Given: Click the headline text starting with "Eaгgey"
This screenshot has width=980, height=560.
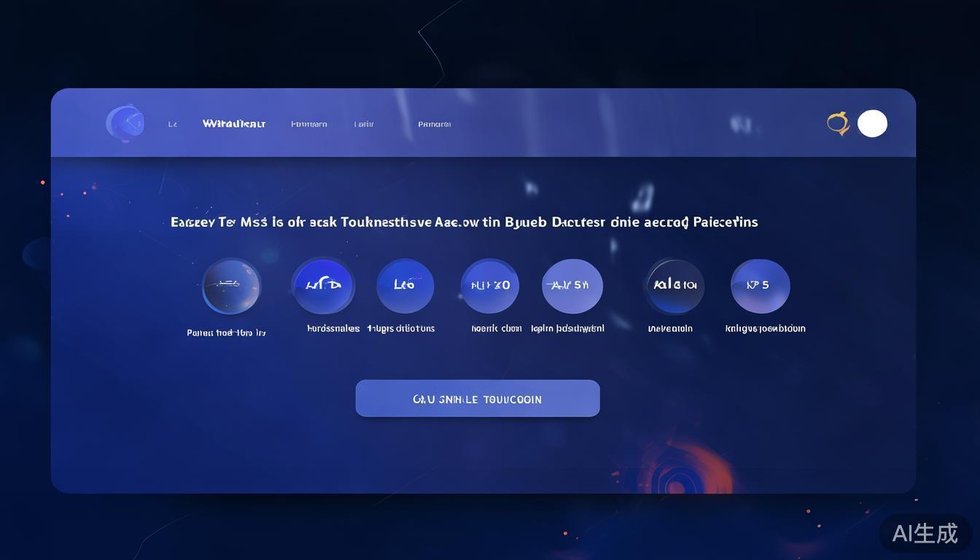Looking at the screenshot, I should coord(464,222).
